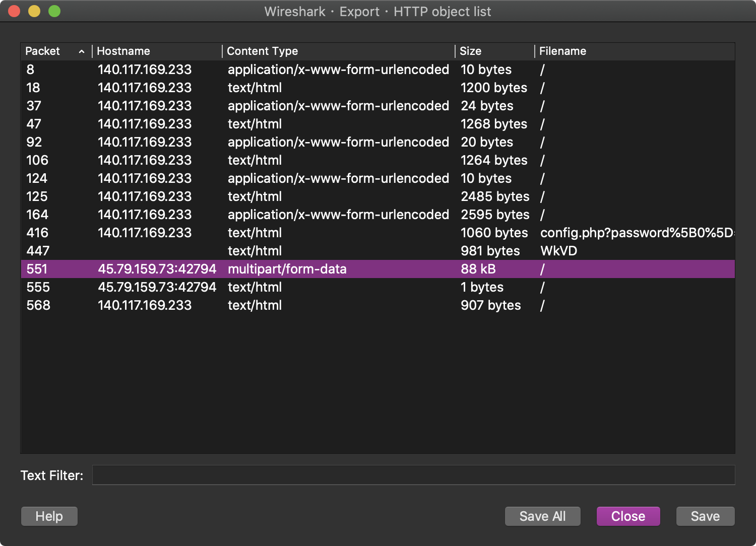
Task: Click the 981 bytes size cell
Action: click(x=490, y=251)
